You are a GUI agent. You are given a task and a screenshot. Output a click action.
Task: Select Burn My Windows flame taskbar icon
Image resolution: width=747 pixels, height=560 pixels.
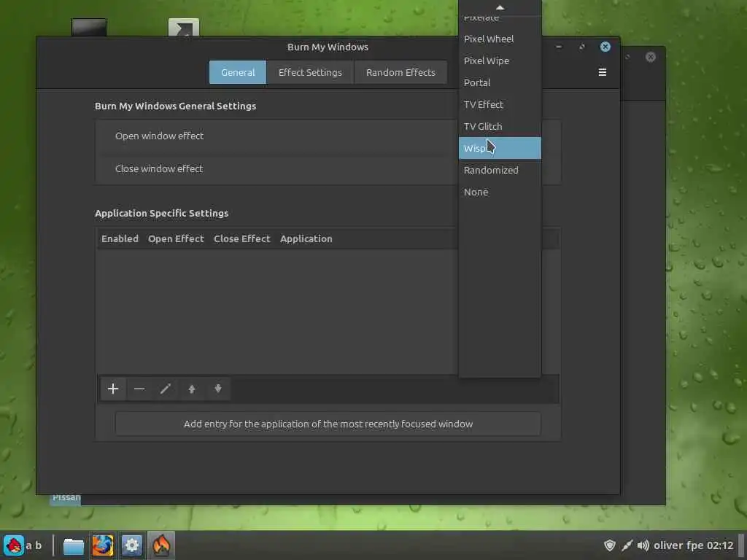(x=161, y=545)
